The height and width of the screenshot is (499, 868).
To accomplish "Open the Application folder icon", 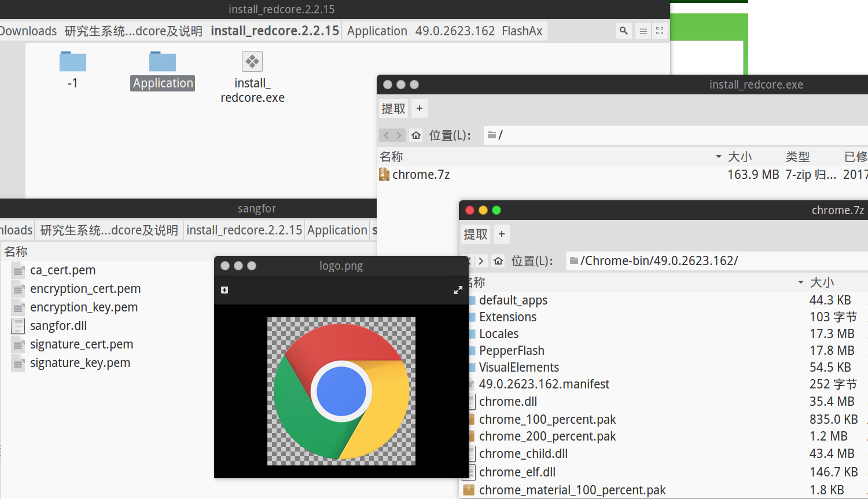I will 163,62.
